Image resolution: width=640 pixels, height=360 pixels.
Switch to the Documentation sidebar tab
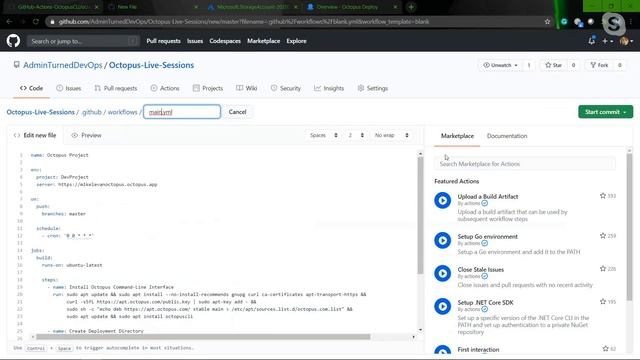507,136
